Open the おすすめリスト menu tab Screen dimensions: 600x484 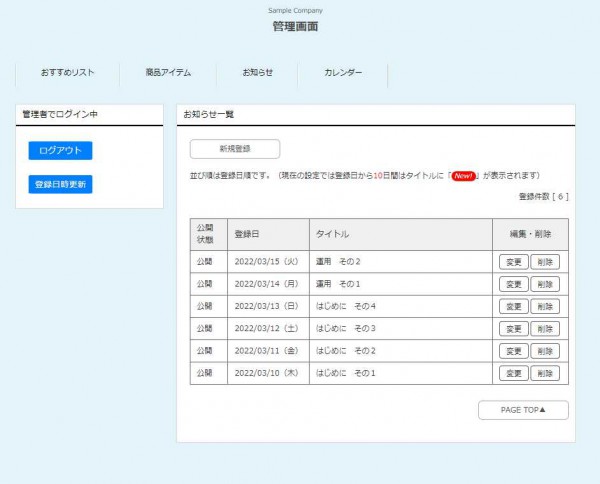[68, 73]
